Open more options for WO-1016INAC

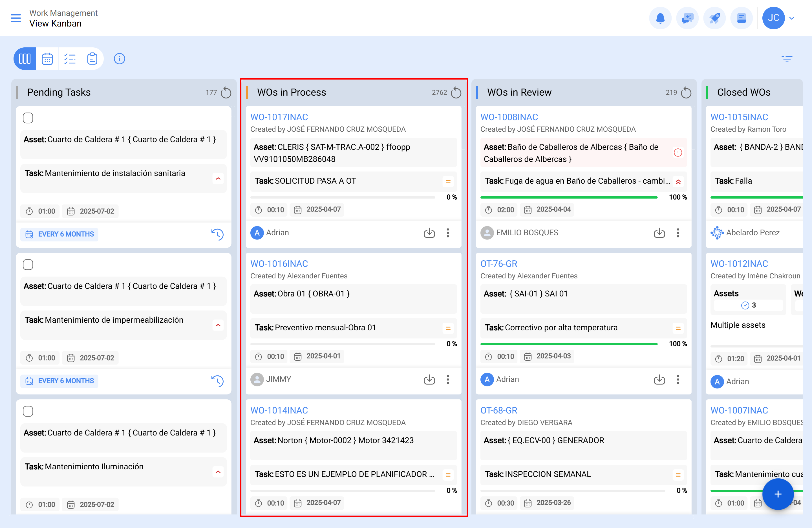(448, 380)
